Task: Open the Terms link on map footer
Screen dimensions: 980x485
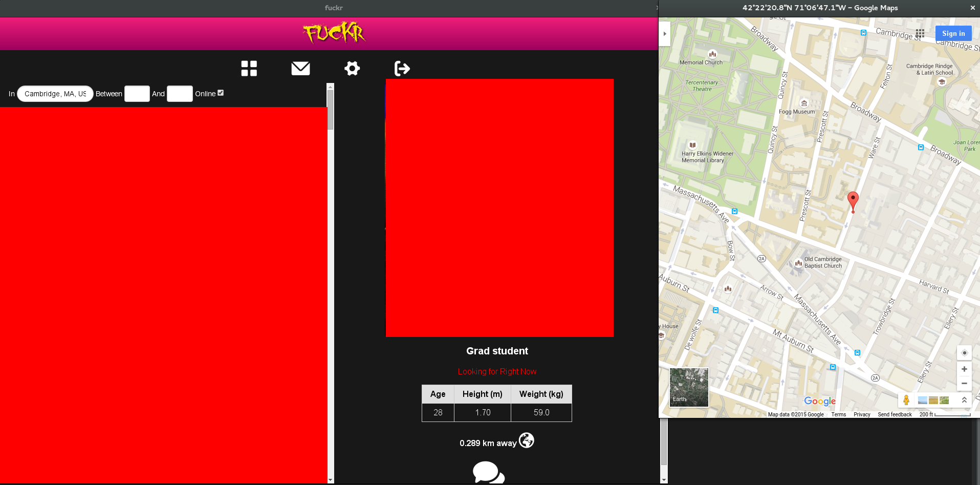Action: point(838,414)
